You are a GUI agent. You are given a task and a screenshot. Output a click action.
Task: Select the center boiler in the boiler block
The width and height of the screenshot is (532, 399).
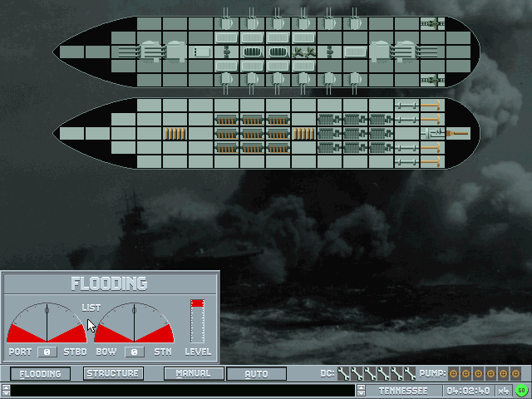[x=252, y=134]
